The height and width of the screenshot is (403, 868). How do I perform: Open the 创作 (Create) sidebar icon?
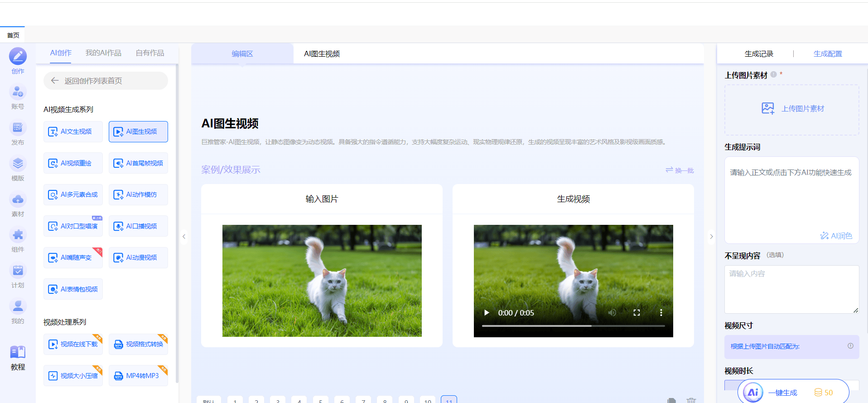[x=18, y=57]
